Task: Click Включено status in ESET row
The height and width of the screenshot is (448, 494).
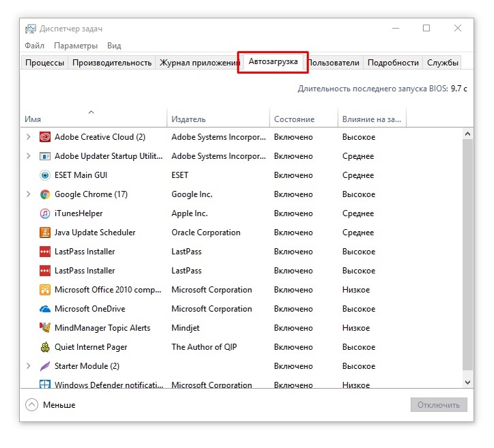Action: point(293,175)
